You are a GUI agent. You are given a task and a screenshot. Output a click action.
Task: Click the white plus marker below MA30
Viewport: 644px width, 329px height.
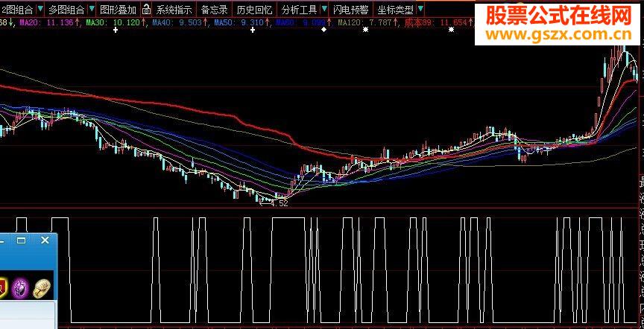coord(116,30)
